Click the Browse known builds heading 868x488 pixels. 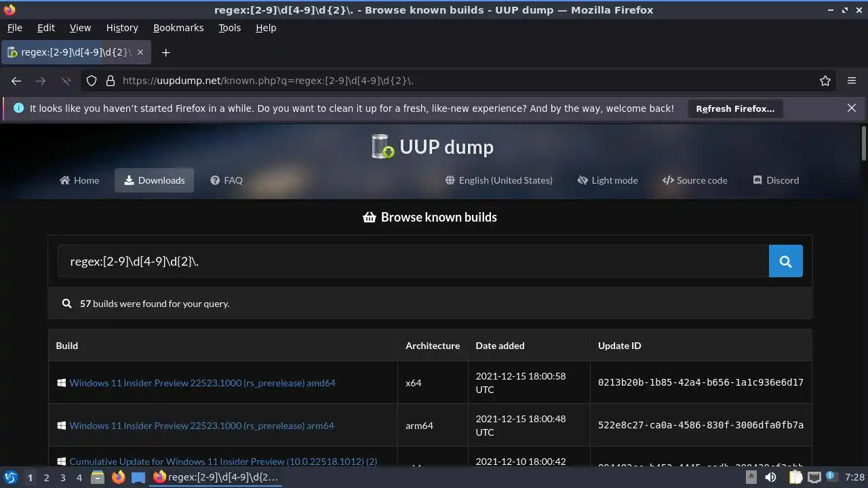pos(430,218)
